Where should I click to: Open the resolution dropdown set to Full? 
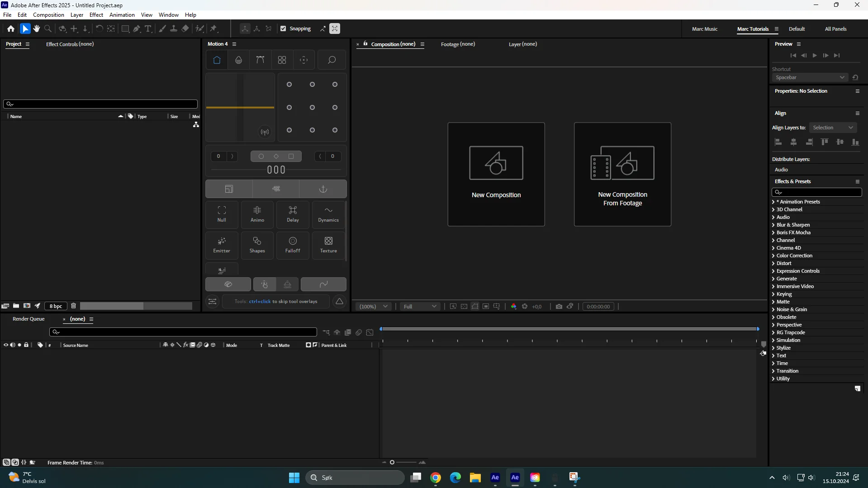coord(420,306)
